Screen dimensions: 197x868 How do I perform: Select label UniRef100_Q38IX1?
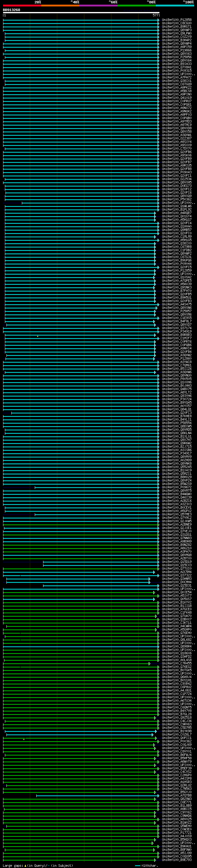177,81
